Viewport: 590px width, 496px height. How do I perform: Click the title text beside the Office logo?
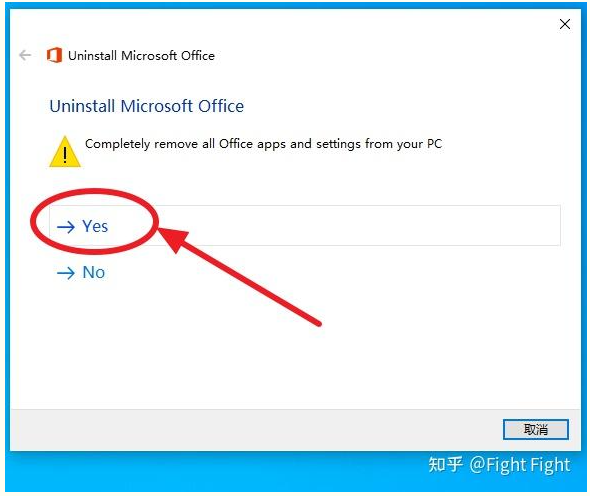coord(141,56)
